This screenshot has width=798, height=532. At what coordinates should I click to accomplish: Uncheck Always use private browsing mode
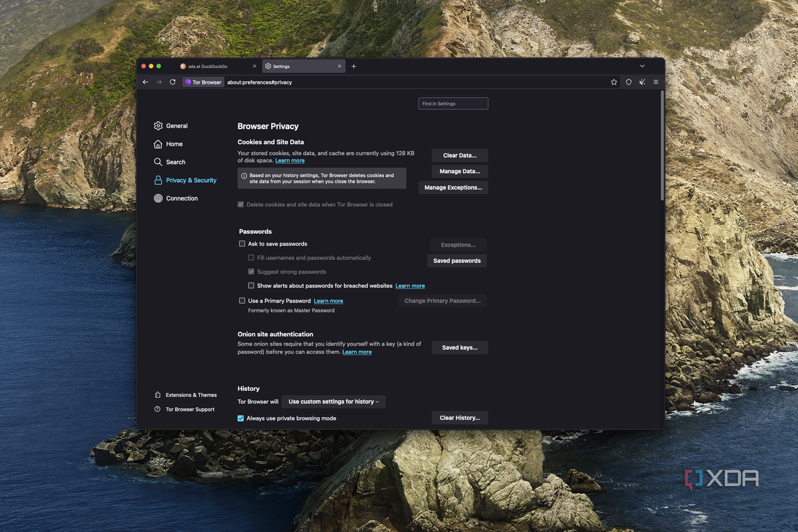(x=241, y=419)
